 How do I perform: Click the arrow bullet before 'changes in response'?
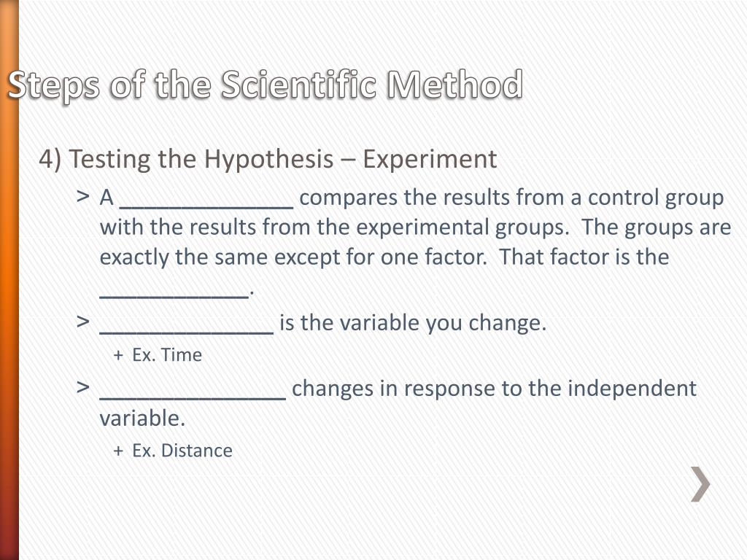(x=83, y=387)
